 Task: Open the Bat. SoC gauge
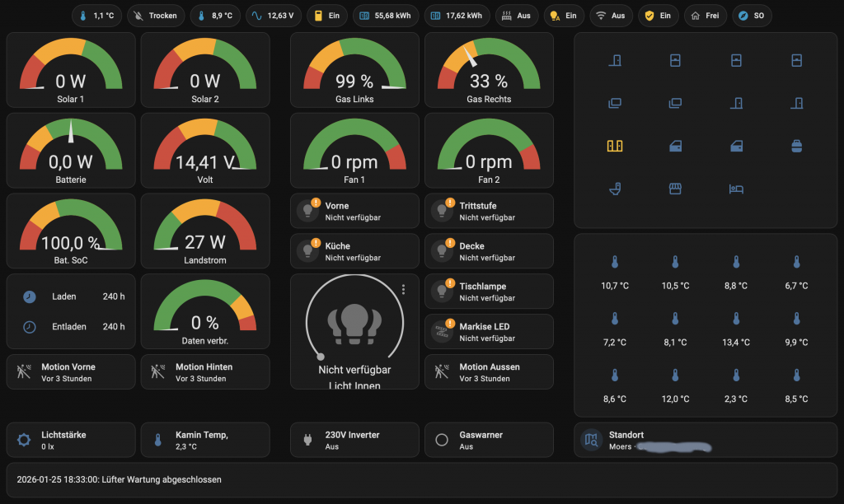coord(71,231)
